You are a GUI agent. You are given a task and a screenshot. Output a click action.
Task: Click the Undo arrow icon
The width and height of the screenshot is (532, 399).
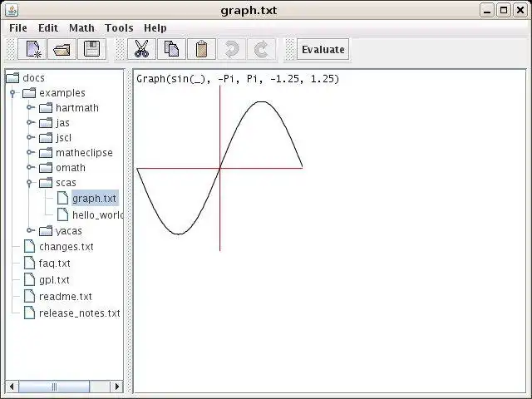pos(231,49)
